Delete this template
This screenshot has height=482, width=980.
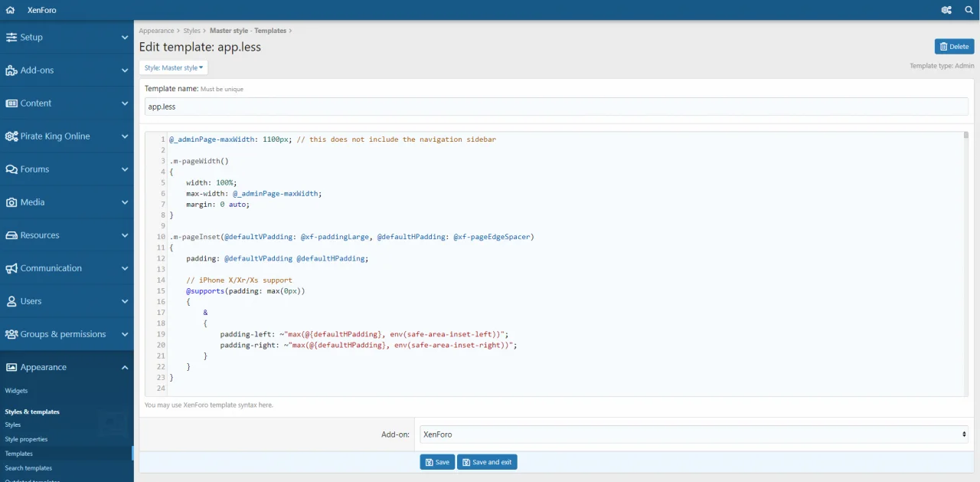(954, 47)
